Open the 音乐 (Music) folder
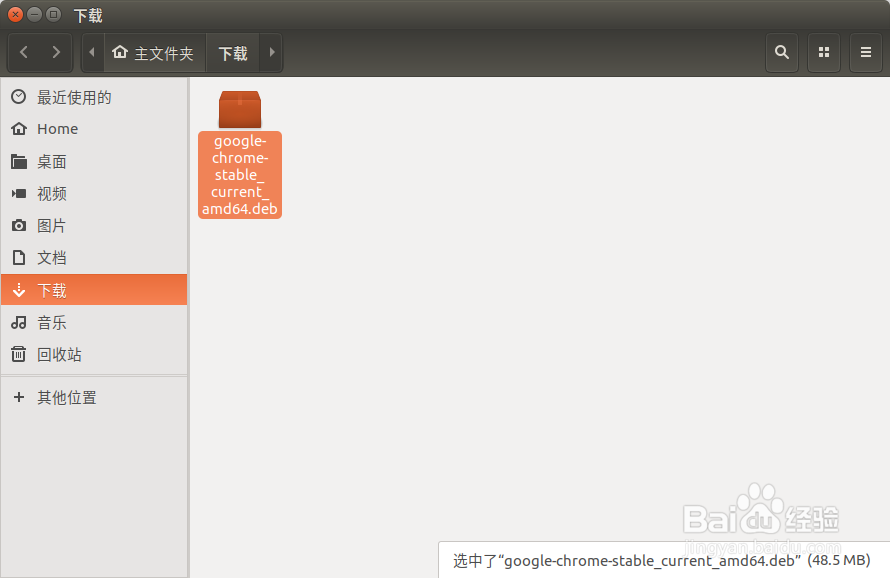Screen dimensions: 890x578 [55, 322]
